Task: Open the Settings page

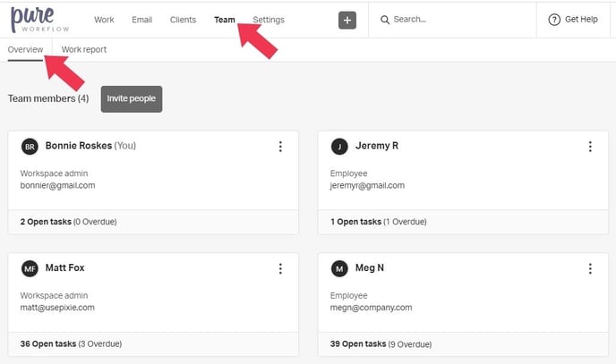Action: (x=269, y=20)
